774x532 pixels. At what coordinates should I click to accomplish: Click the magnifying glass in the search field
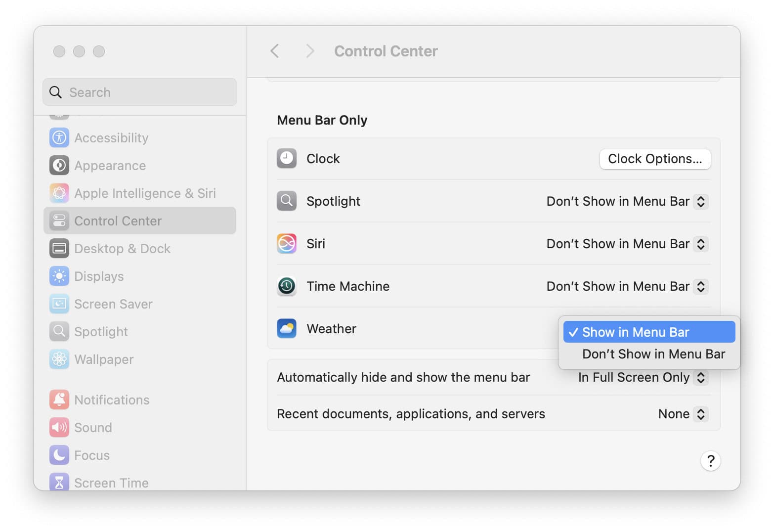[55, 92]
